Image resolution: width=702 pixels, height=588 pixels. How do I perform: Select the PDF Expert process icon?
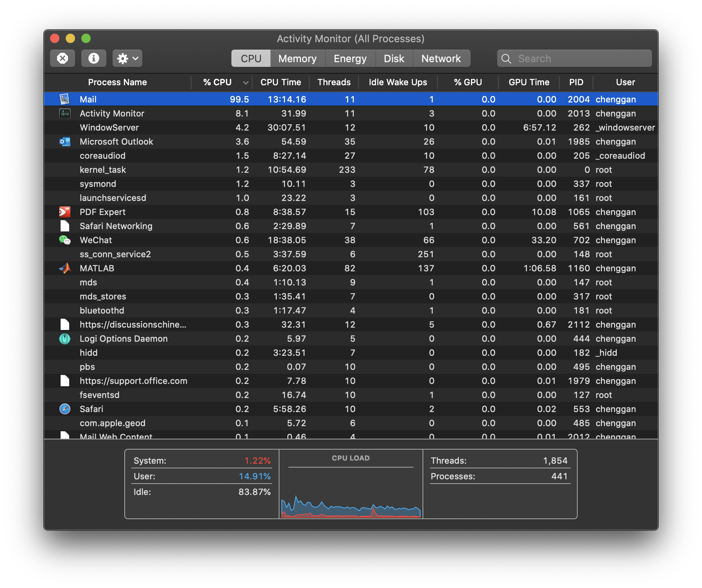click(x=64, y=212)
